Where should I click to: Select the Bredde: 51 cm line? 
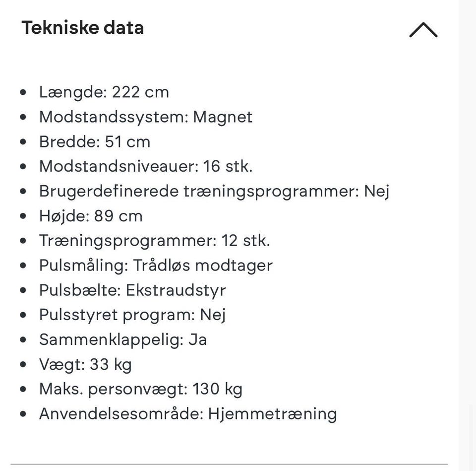(x=95, y=142)
